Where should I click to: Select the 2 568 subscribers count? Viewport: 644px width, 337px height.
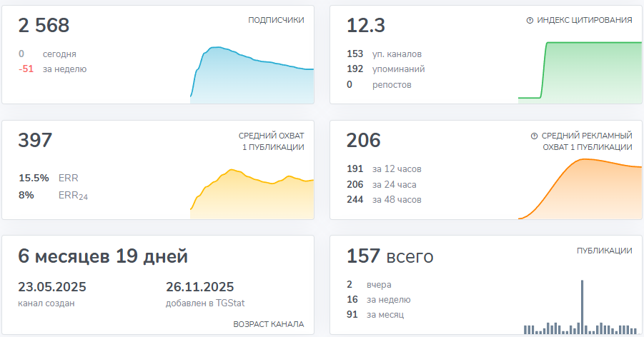[44, 26]
